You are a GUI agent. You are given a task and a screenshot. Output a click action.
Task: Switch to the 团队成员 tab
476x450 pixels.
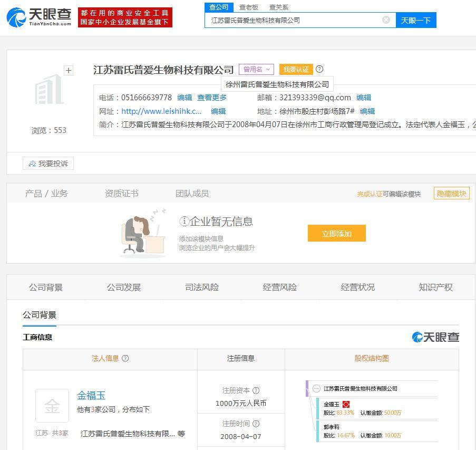192,193
